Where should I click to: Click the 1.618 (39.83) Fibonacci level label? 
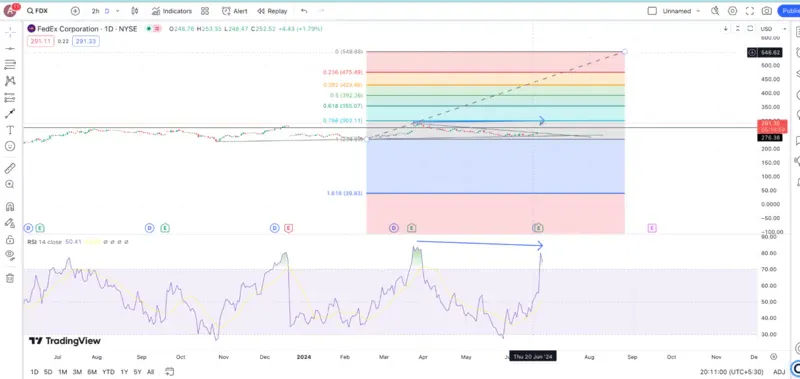click(x=344, y=193)
